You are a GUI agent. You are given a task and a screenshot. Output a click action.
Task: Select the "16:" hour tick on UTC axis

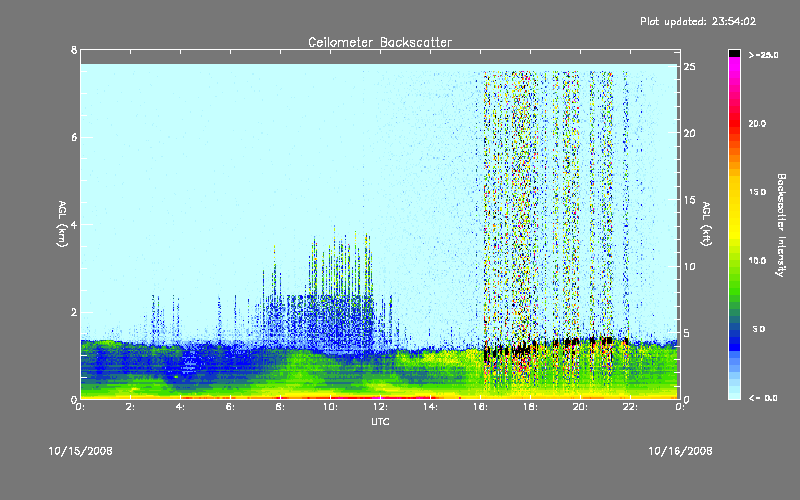click(x=480, y=407)
